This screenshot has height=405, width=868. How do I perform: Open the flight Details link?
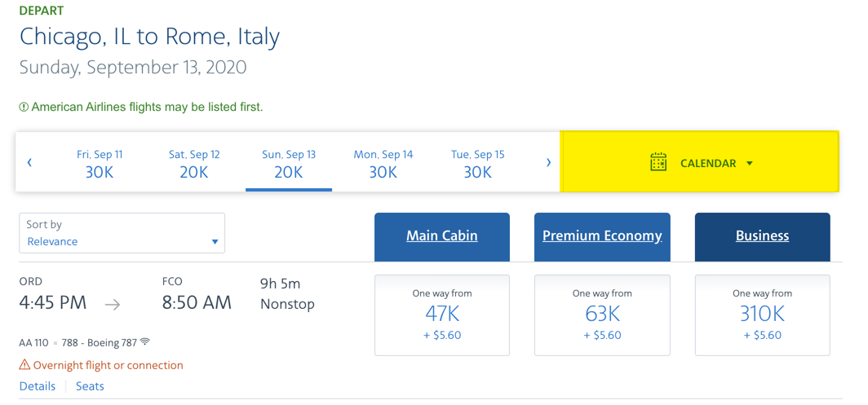pyautogui.click(x=38, y=386)
